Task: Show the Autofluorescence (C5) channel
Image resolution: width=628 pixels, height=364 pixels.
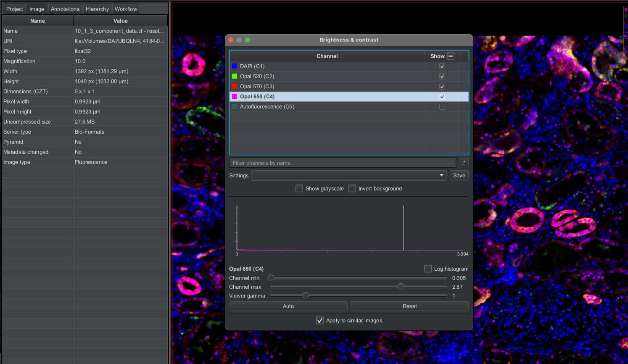Action: click(x=442, y=106)
